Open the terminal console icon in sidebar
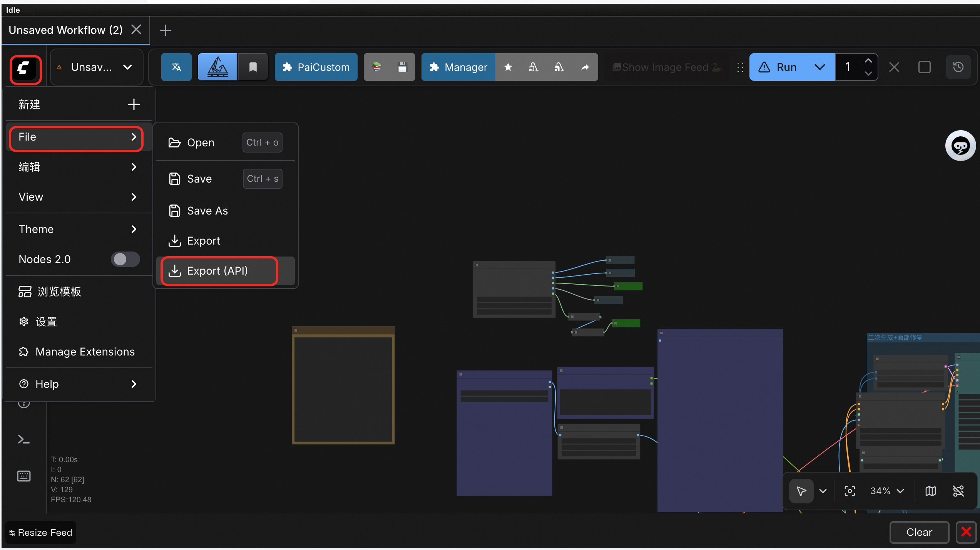The width and height of the screenshot is (980, 550). (24, 439)
